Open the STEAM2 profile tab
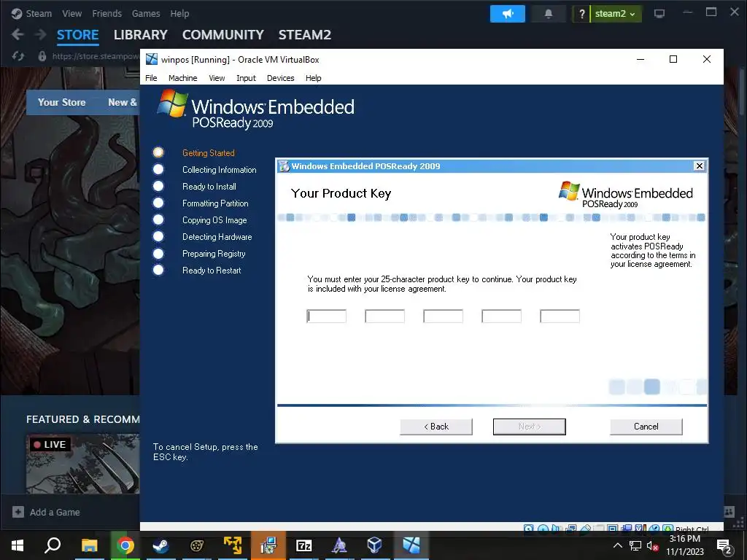The image size is (747, 560). [x=305, y=35]
